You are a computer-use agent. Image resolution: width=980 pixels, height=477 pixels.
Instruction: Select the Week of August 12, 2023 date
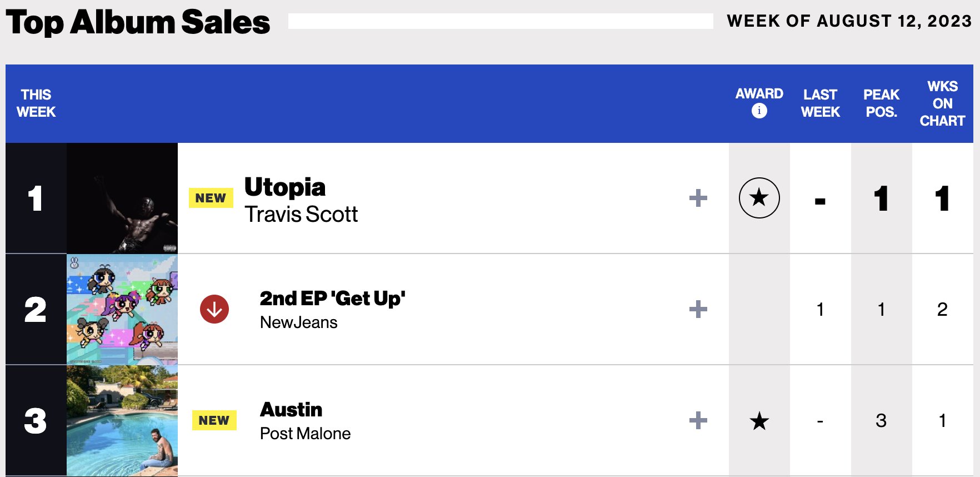tap(849, 21)
